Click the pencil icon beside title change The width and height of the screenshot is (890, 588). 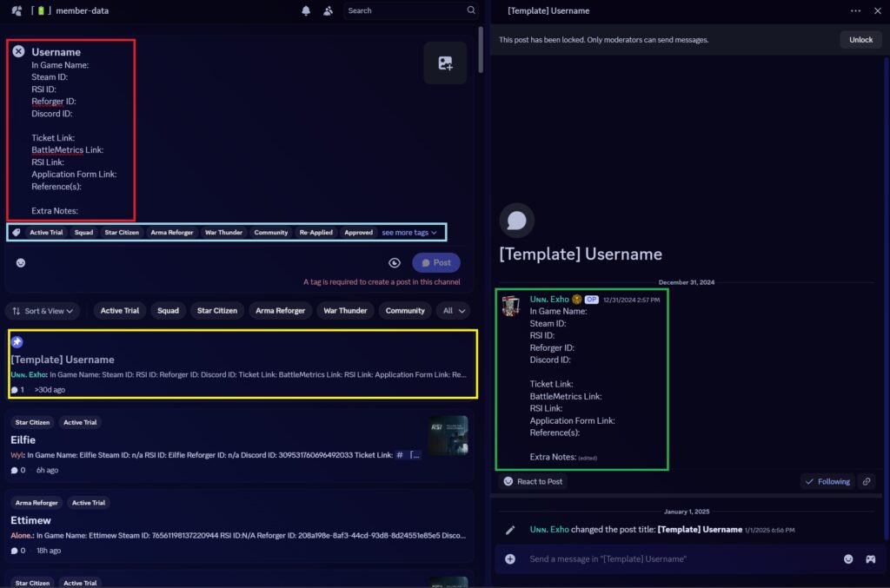coord(510,530)
